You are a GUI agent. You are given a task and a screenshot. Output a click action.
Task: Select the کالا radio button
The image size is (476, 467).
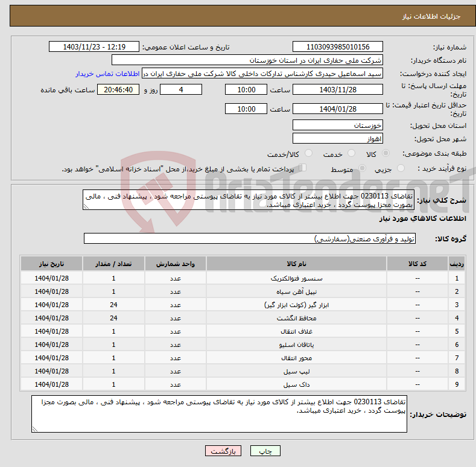[386, 153]
